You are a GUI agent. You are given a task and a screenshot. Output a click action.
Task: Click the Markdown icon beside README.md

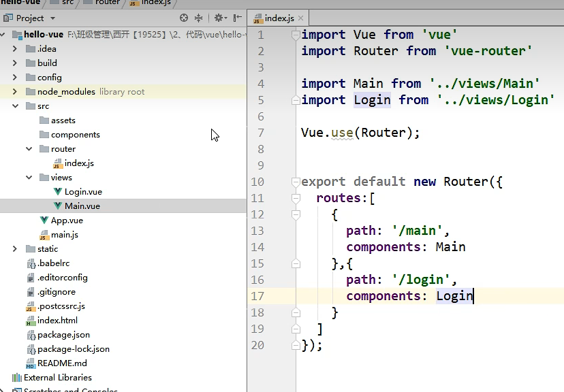coord(31,363)
